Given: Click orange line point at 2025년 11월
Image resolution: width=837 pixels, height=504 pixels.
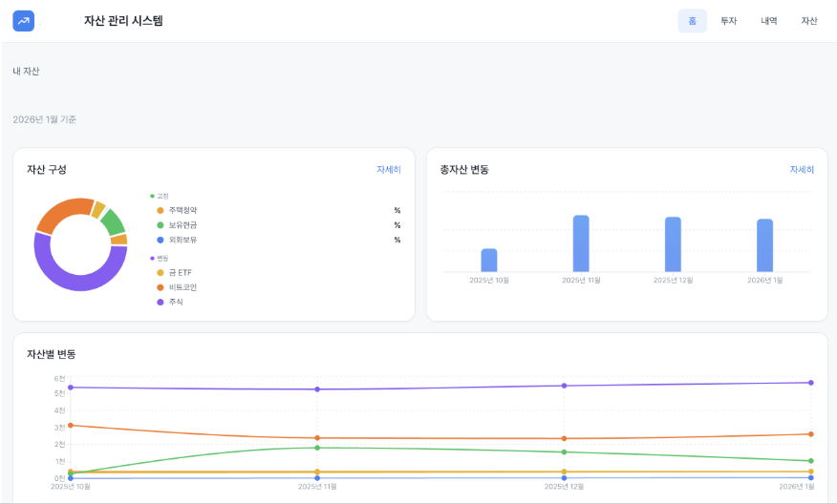Looking at the screenshot, I should 317,438.
